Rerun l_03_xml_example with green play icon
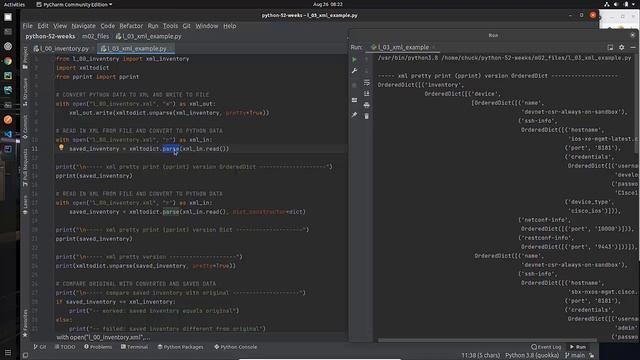This screenshot has height=360, width=640. coord(354,59)
